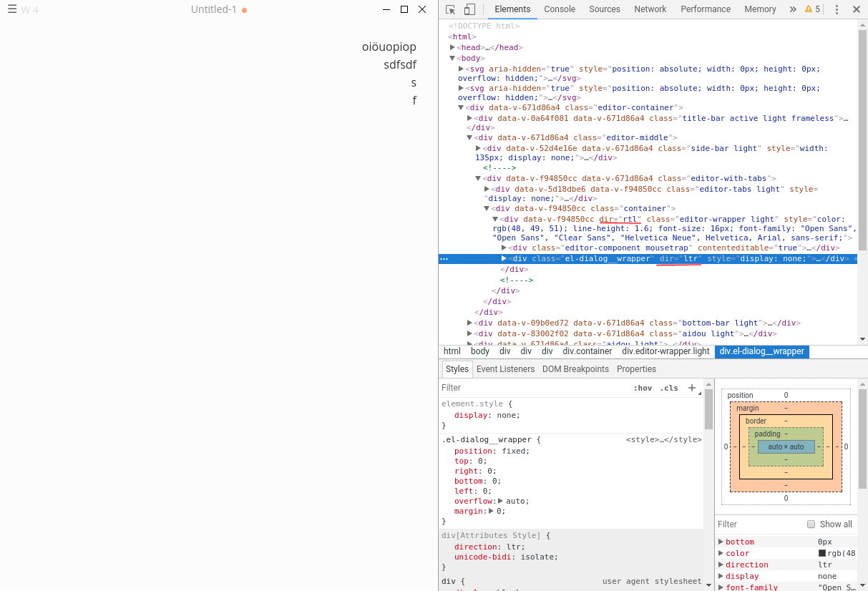Open the DOM Breakpoints sub-tab

click(575, 369)
